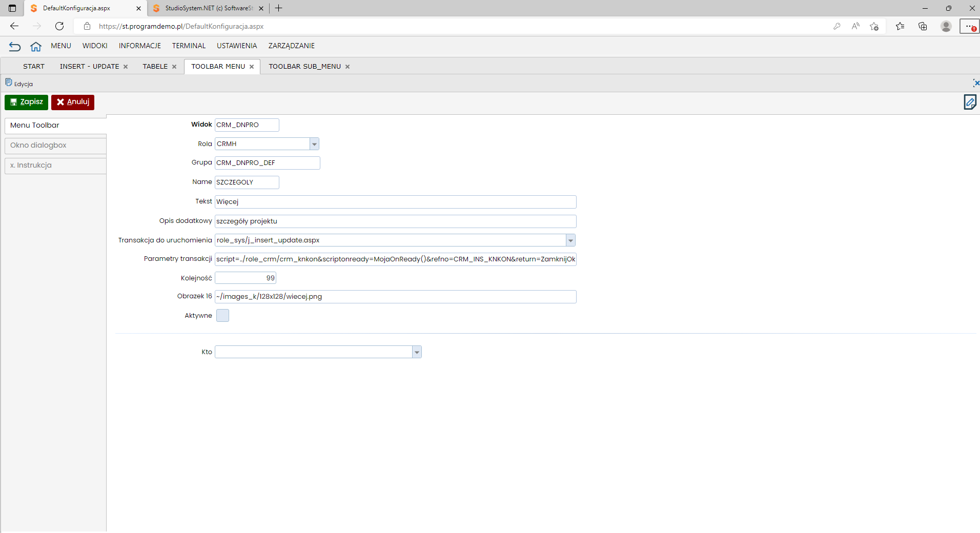The height and width of the screenshot is (533, 980).
Task: Select the x. Instrukcja side tab
Action: [x=55, y=166]
